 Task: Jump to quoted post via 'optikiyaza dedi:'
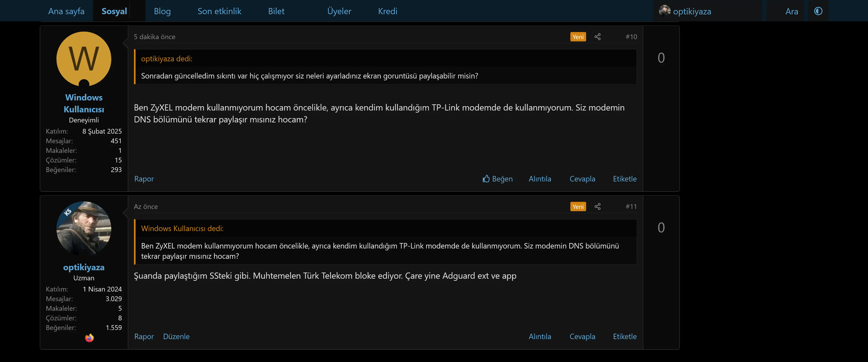(x=166, y=59)
